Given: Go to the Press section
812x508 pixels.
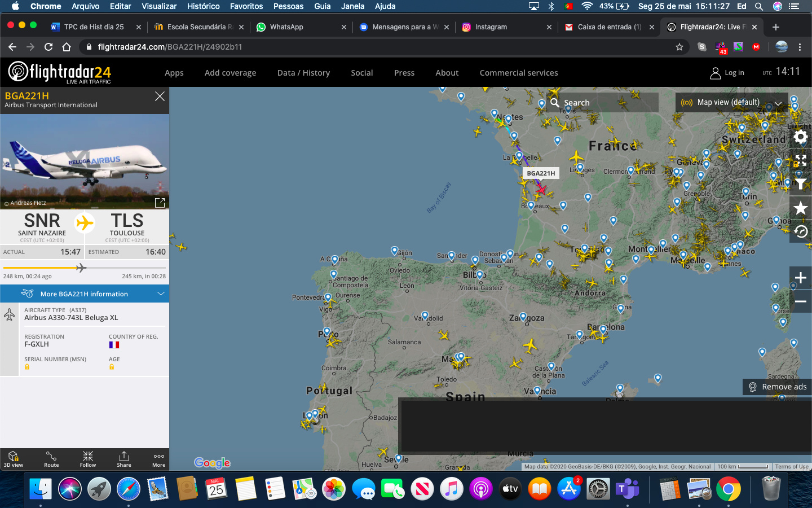Looking at the screenshot, I should coord(404,73).
